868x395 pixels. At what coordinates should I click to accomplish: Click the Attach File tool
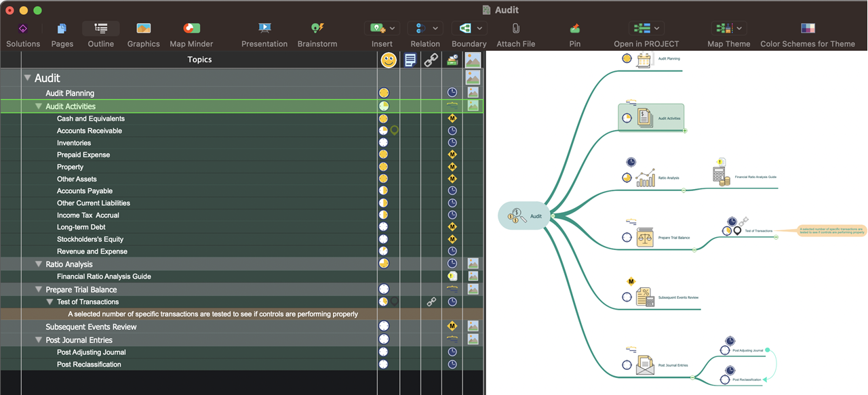(x=515, y=33)
